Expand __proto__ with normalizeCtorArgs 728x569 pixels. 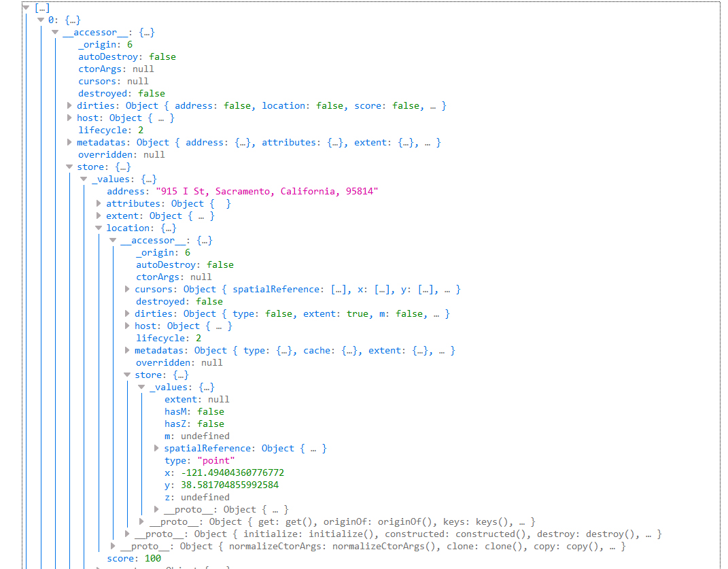[113, 546]
